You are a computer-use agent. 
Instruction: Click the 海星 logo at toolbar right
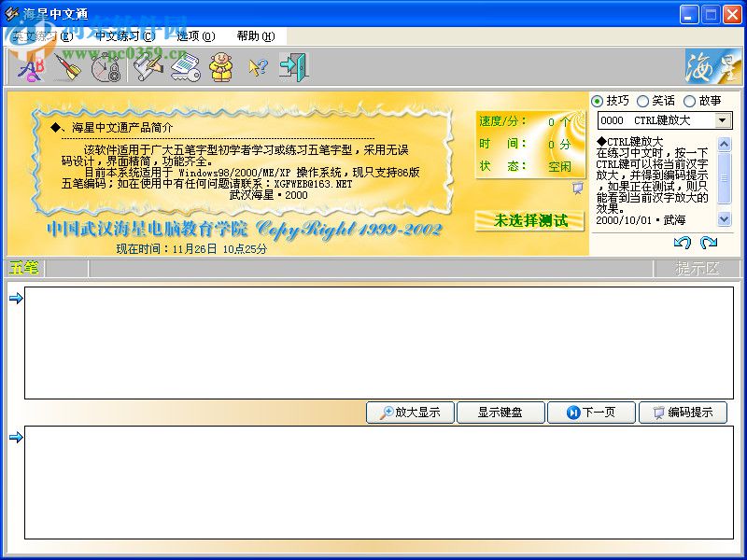tap(713, 66)
